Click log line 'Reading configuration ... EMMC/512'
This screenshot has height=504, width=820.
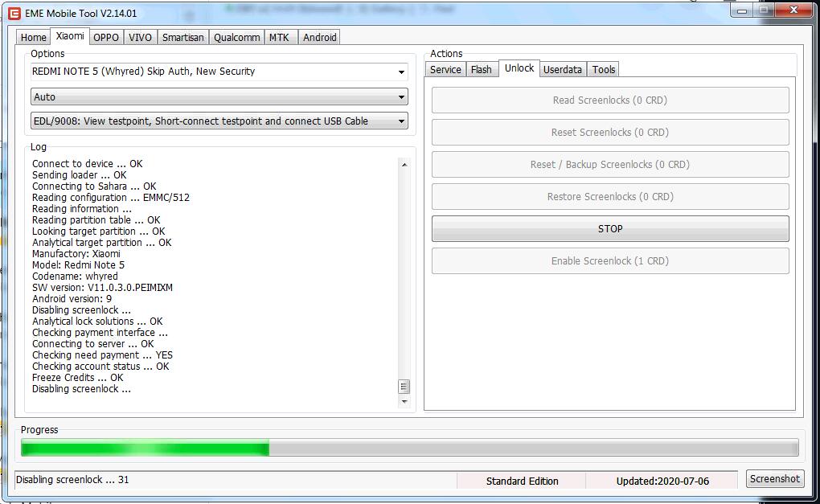110,198
